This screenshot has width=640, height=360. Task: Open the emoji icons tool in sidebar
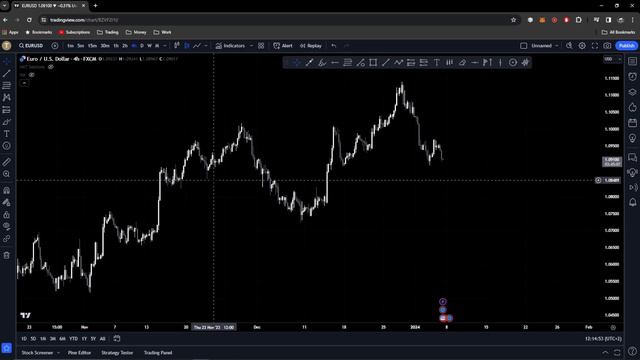point(7,146)
